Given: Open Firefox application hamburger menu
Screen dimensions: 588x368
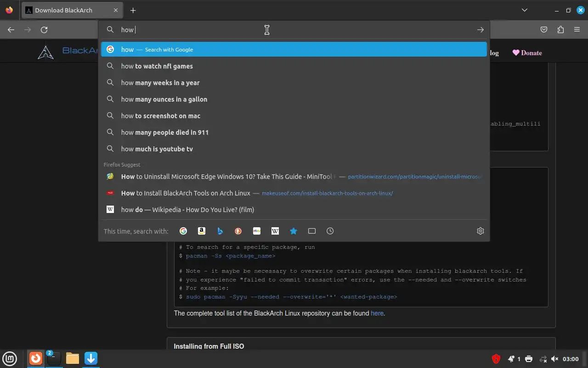Looking at the screenshot, I should pyautogui.click(x=577, y=29).
